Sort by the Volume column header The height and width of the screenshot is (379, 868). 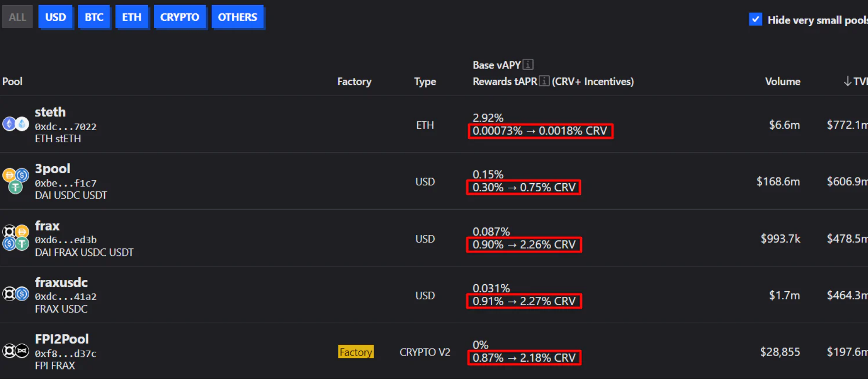tap(782, 81)
